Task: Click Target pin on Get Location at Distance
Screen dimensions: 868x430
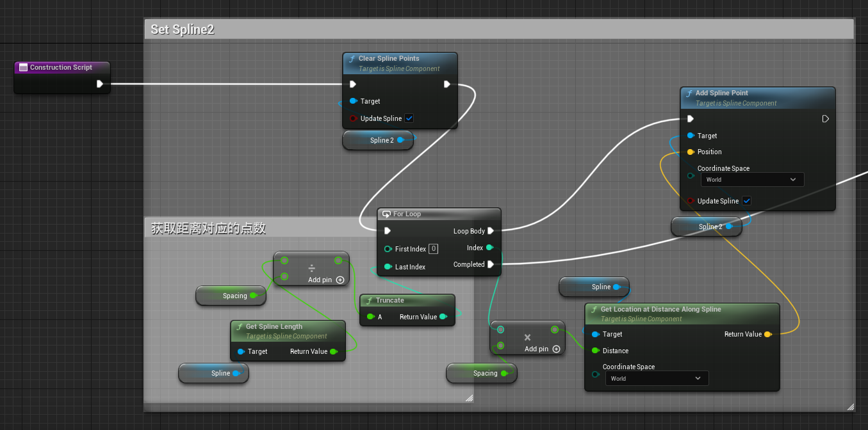Action: (x=596, y=334)
